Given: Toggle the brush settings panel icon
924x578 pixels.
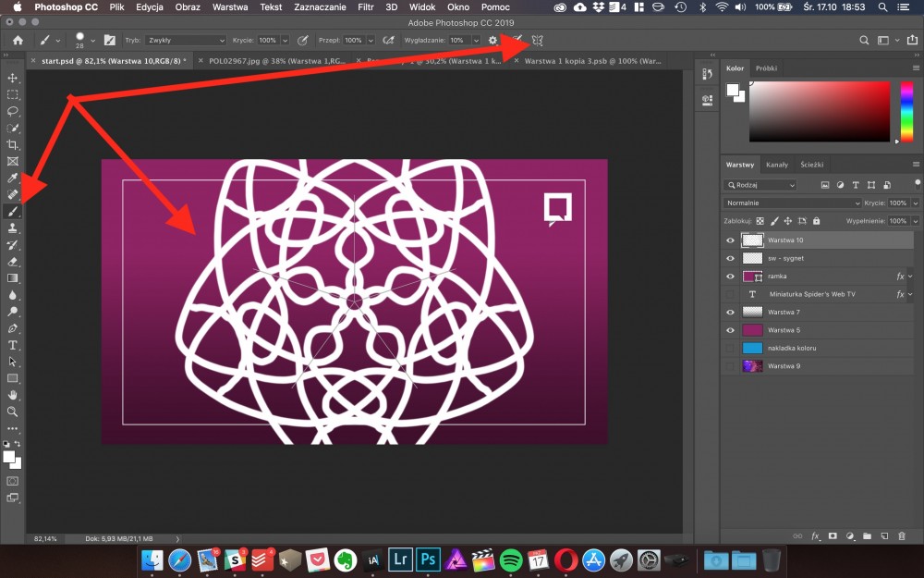Looking at the screenshot, I should pyautogui.click(x=110, y=40).
